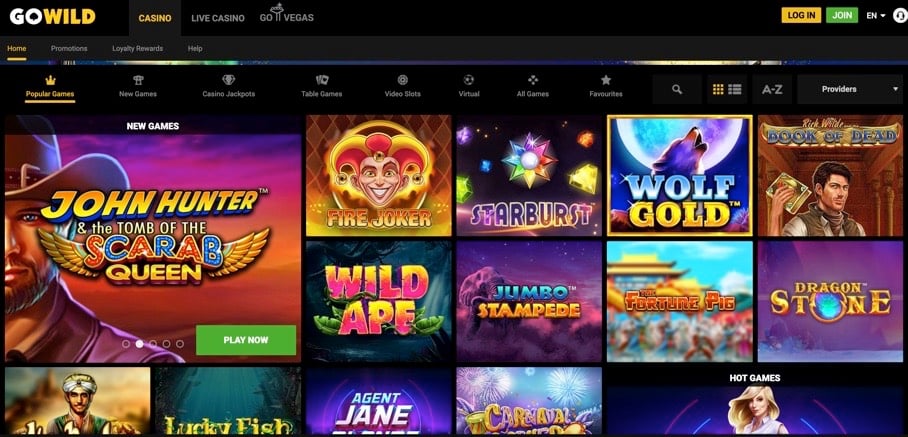908x437 pixels.
Task: Click the green Play Now button
Action: (246, 340)
